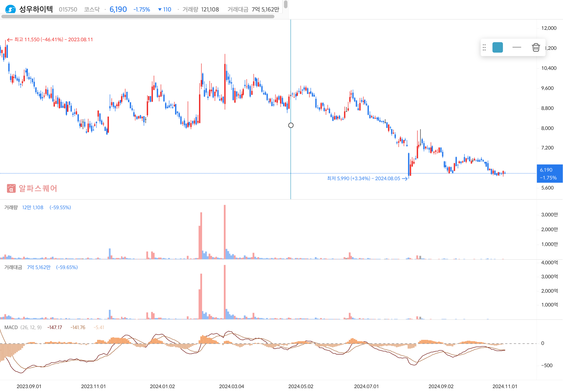The height and width of the screenshot is (392, 563).
Task: Click the 최저 5,990 low annotation
Action: coord(367,178)
